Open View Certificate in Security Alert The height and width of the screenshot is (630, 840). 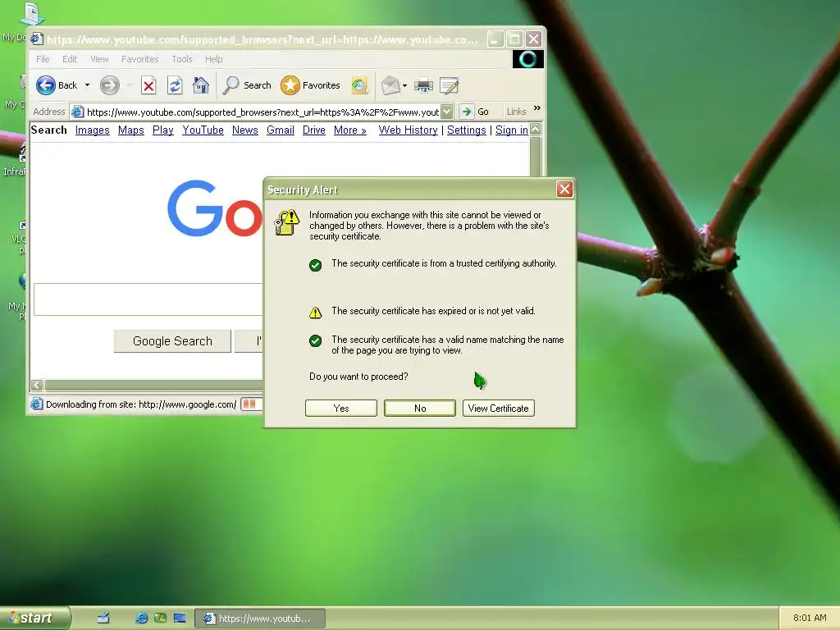[498, 409]
